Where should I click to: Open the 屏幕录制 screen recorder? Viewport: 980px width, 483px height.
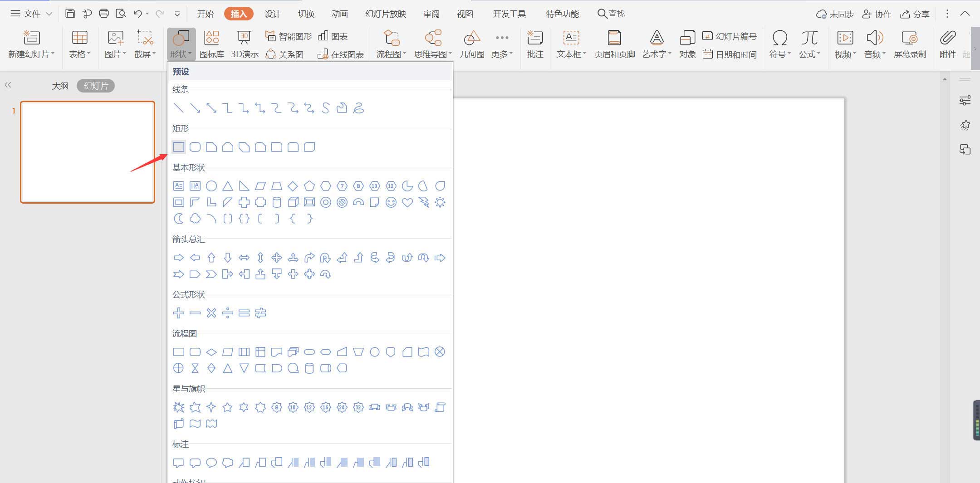910,44
